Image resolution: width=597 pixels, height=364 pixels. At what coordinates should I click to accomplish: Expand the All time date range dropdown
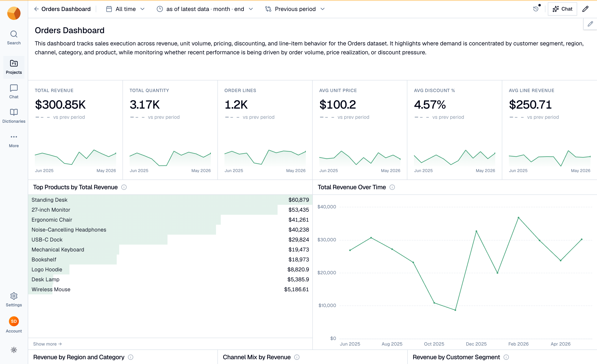tap(125, 9)
